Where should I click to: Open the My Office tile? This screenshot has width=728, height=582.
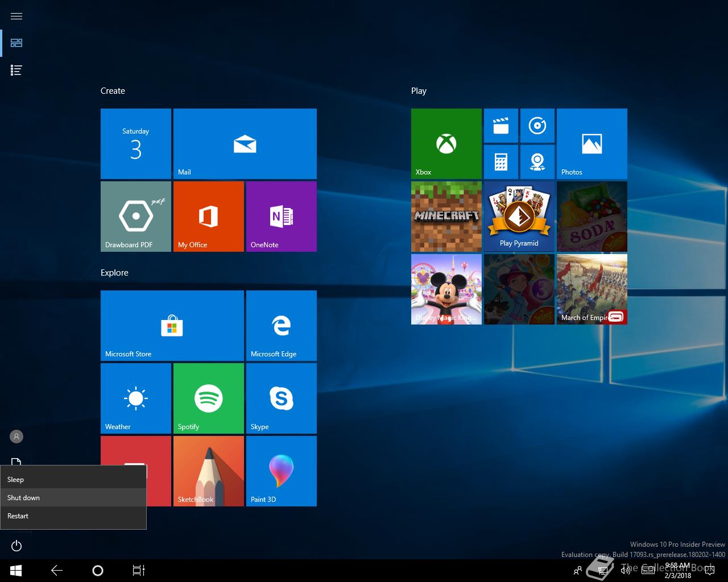[x=209, y=217]
